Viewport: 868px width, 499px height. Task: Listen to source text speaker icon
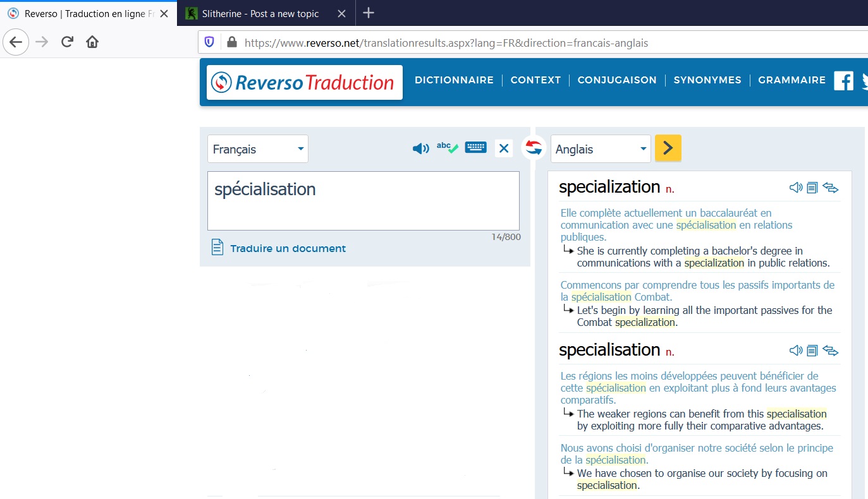[x=420, y=148]
